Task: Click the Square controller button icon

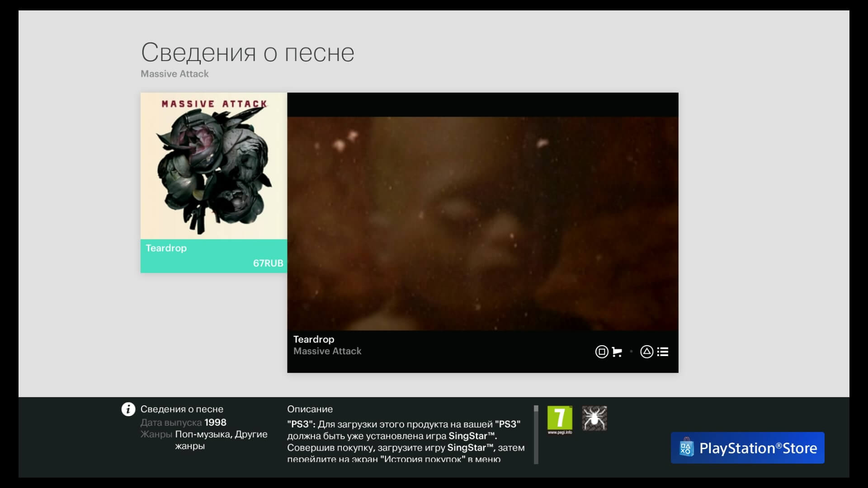Action: click(601, 352)
